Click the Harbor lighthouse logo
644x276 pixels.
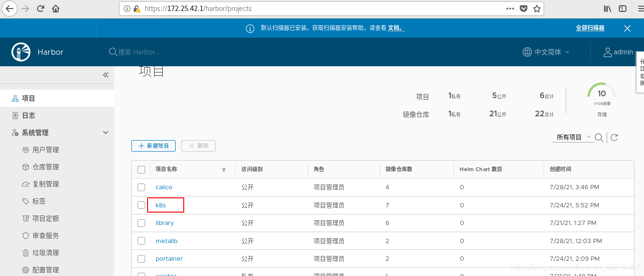[x=21, y=52]
